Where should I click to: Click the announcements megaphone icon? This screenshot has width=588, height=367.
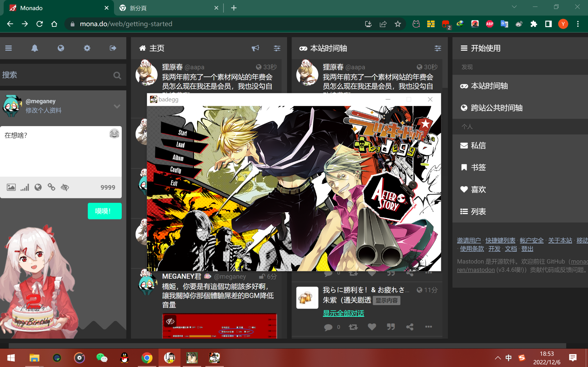[x=255, y=48]
